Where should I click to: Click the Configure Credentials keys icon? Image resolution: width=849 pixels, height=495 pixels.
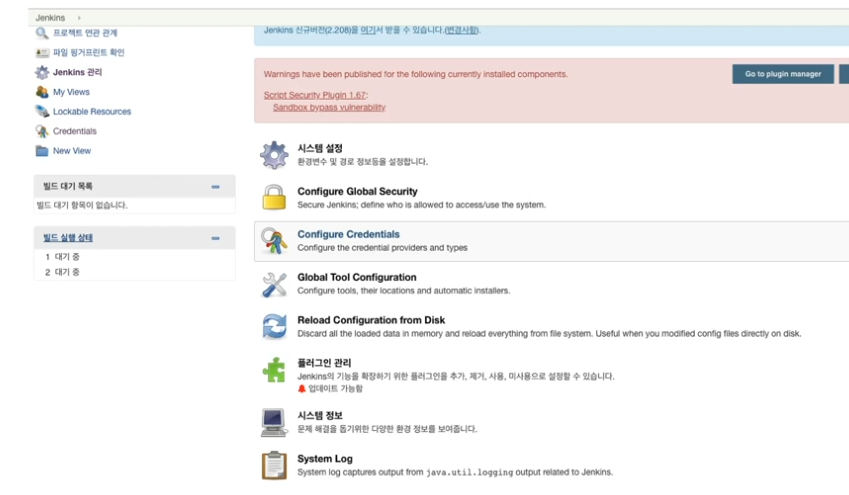[x=274, y=241]
